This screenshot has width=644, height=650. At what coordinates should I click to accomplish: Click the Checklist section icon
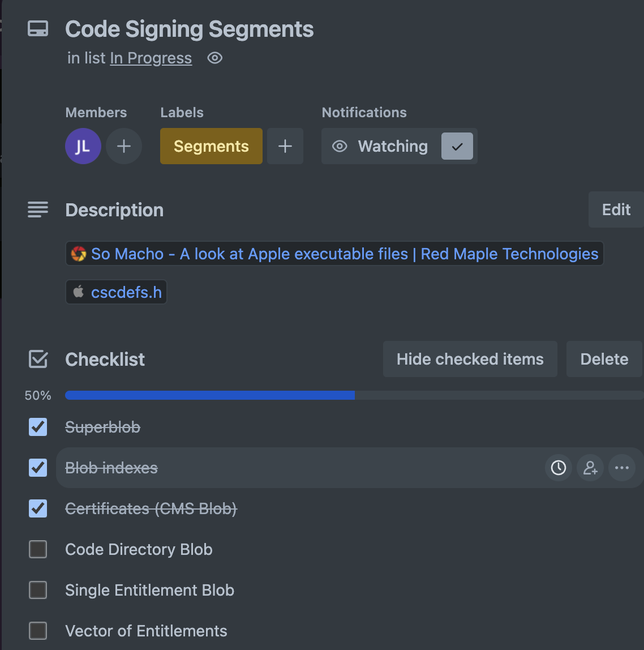tap(37, 358)
